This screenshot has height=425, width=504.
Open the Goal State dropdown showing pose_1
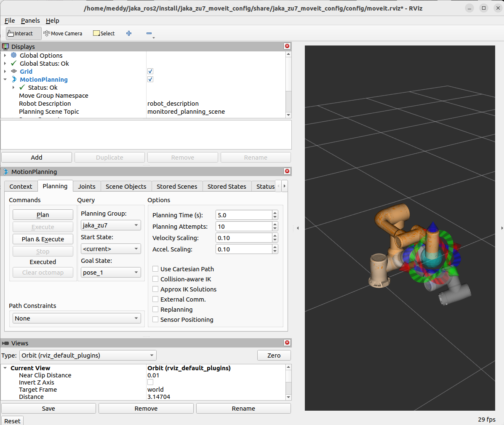(x=110, y=272)
